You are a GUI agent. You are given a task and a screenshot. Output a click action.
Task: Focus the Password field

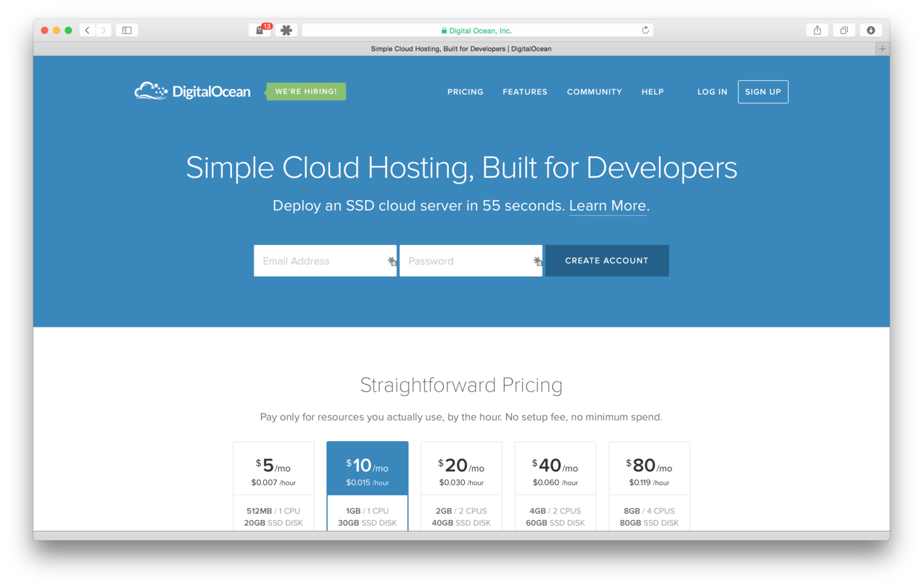tap(471, 261)
